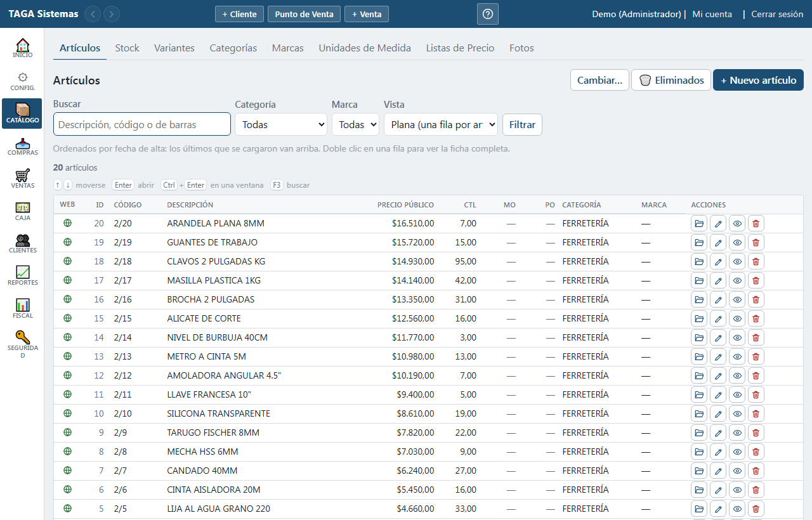The image size is (812, 520).
Task: Open the Fiscal bar chart icon
Action: click(22, 309)
